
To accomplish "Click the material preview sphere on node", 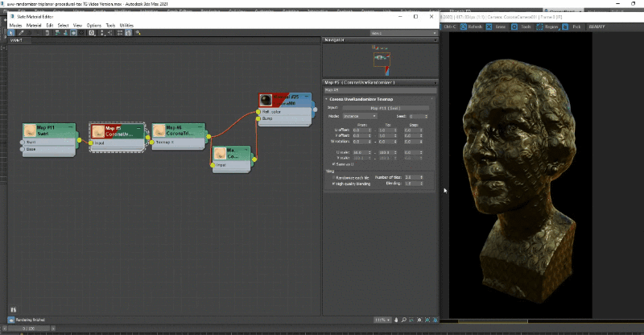I will click(x=266, y=99).
